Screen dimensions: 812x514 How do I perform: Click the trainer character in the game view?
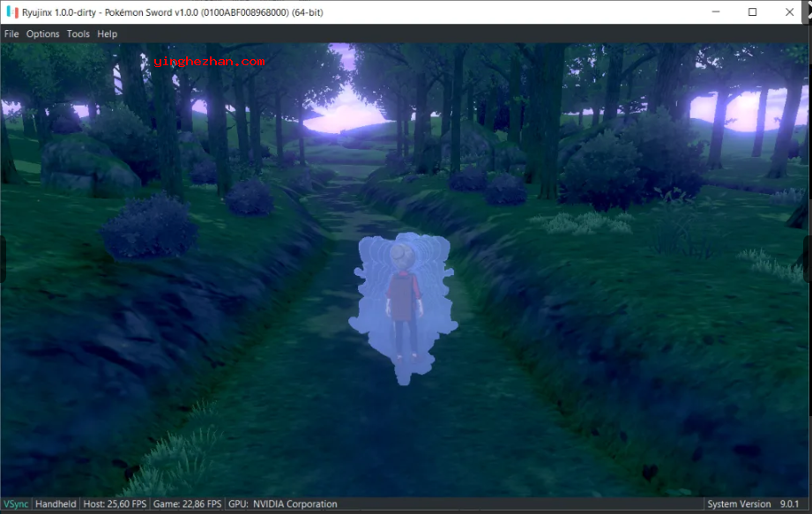click(x=404, y=302)
